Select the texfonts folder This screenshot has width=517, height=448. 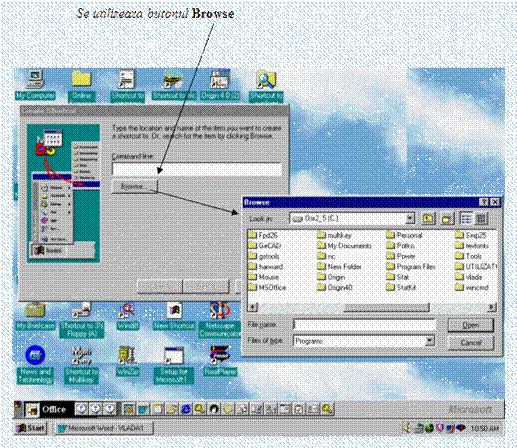coord(472,246)
